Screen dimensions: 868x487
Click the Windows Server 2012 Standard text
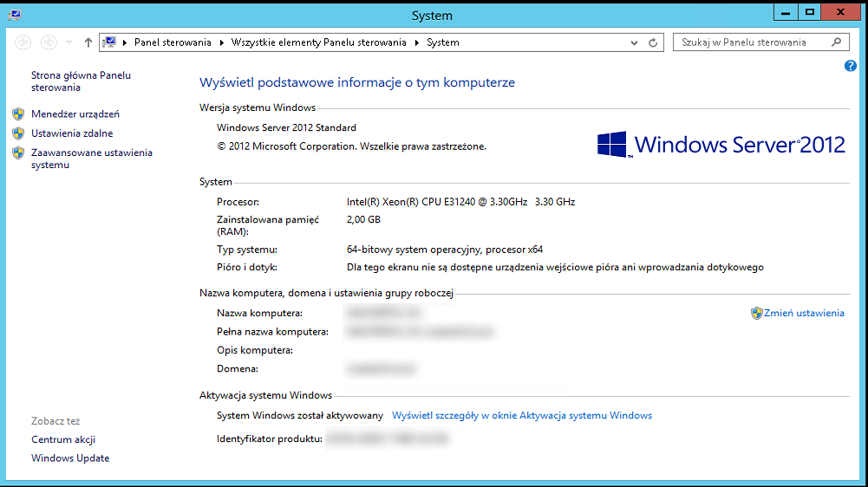(286, 128)
